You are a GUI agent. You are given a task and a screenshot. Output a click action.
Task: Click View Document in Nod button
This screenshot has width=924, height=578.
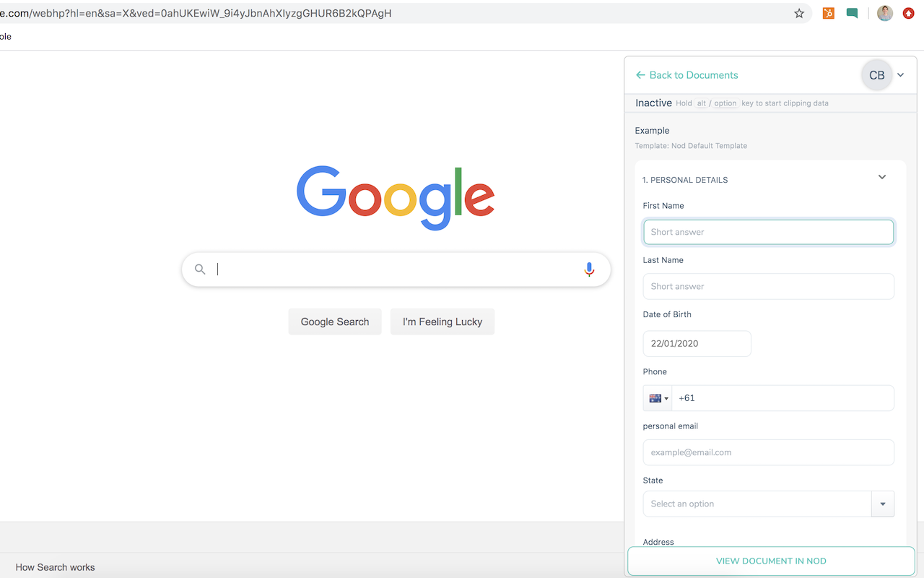[x=771, y=561]
